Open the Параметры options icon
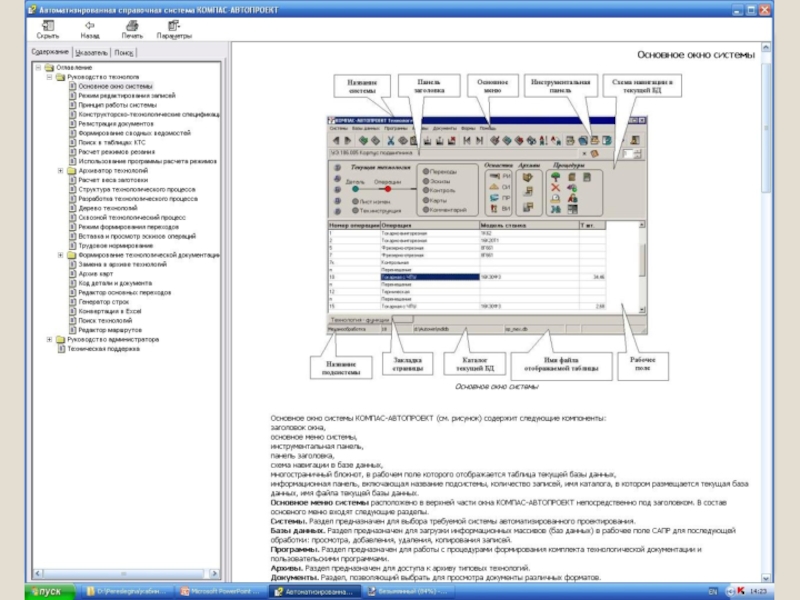This screenshot has height=600, width=800. click(x=174, y=24)
